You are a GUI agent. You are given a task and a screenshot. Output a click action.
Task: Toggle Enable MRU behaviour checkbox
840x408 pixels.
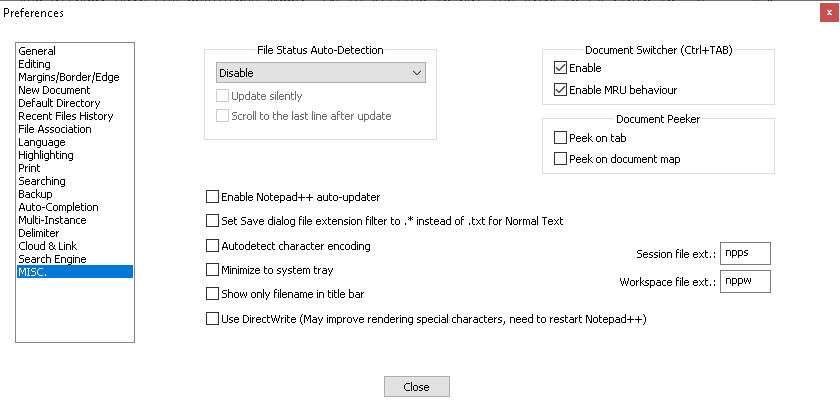coord(560,90)
